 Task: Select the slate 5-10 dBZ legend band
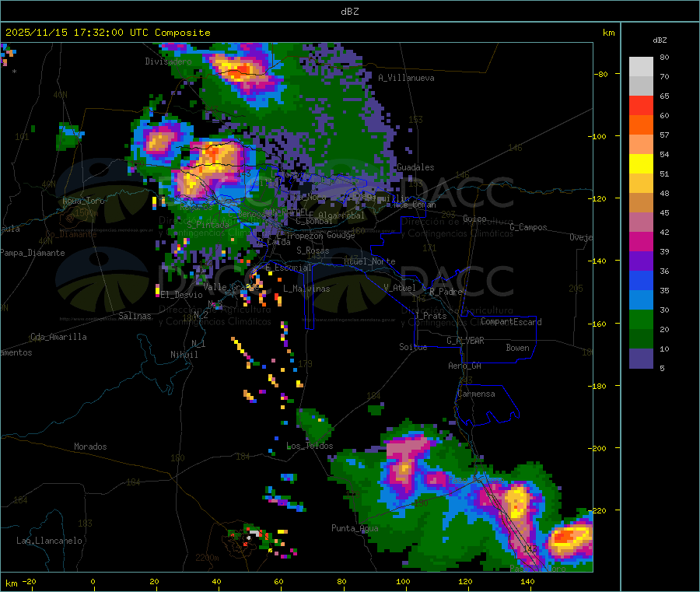coord(641,359)
